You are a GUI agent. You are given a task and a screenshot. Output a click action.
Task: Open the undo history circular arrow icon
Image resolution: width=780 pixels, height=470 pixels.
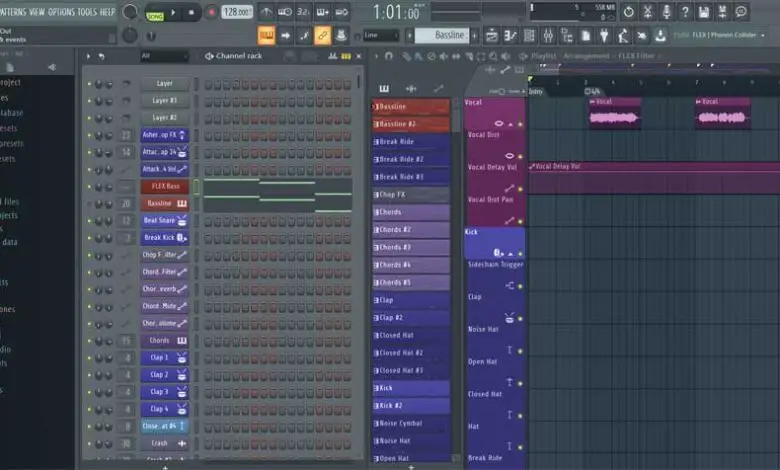pos(629,12)
